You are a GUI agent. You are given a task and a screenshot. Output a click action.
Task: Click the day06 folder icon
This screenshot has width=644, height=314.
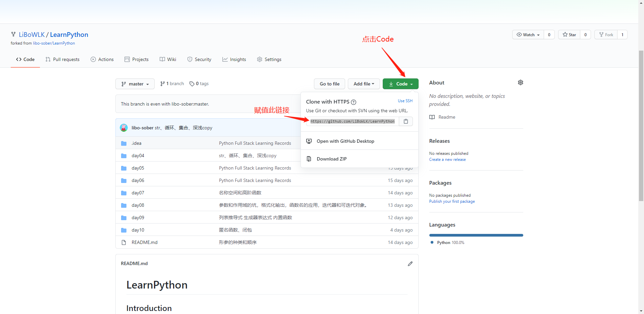124,181
